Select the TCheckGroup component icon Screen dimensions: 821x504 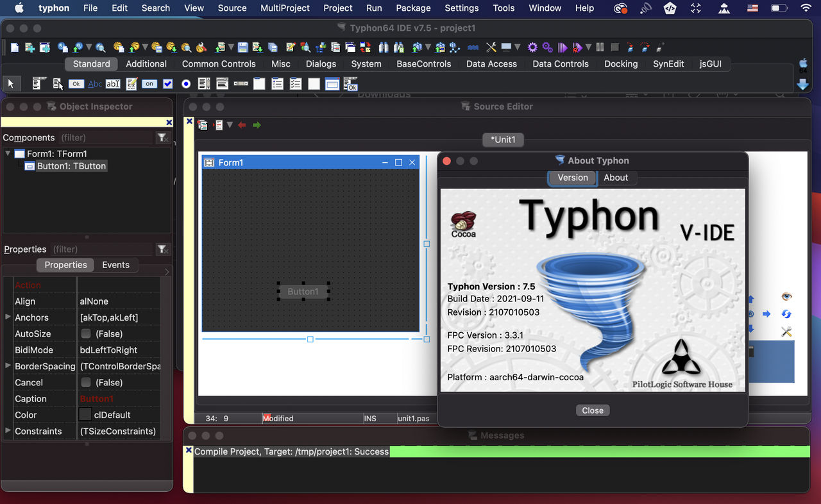[295, 83]
